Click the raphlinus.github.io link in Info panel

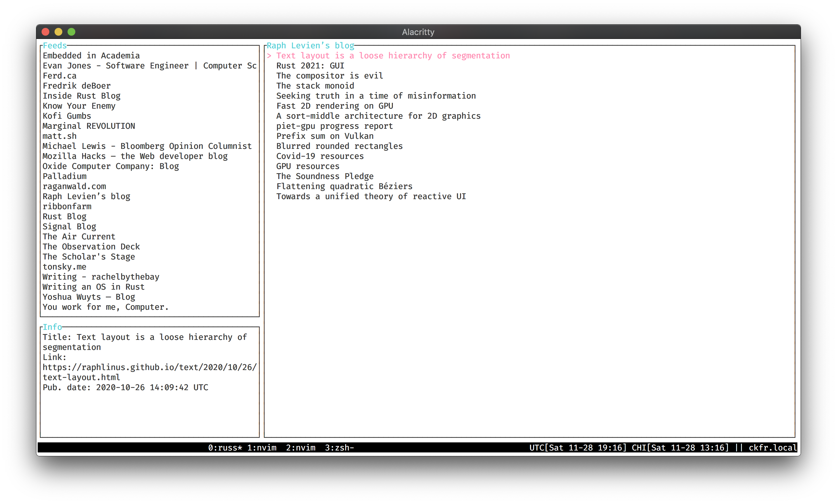pos(149,367)
